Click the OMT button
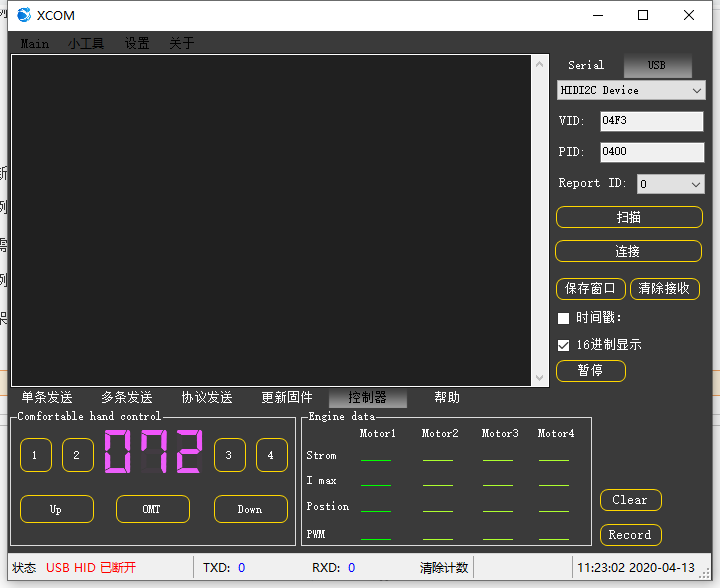This screenshot has height=588, width=720. [x=152, y=509]
